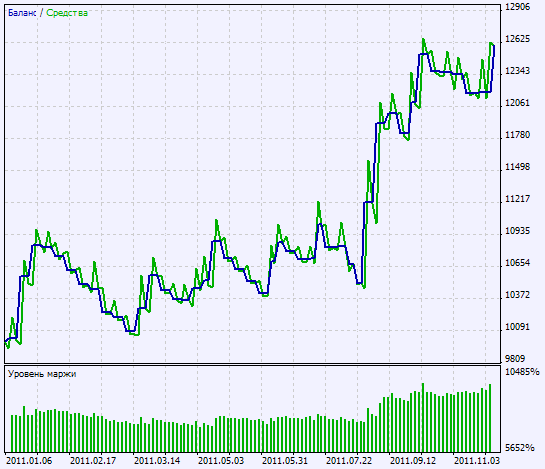The image size is (545, 469).
Task: Click the 2011.05.31 date label
Action: pyautogui.click(x=285, y=461)
